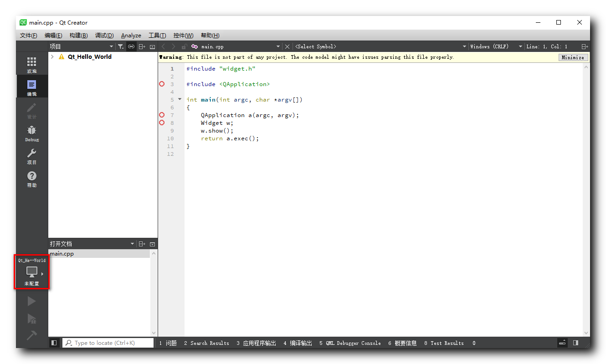Click the Qt_Hello_World project name
The image size is (606, 364).
click(90, 57)
